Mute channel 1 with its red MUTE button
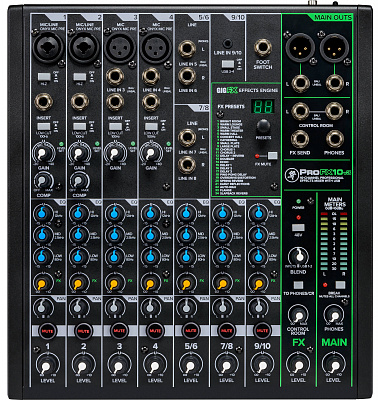 pos(47,331)
